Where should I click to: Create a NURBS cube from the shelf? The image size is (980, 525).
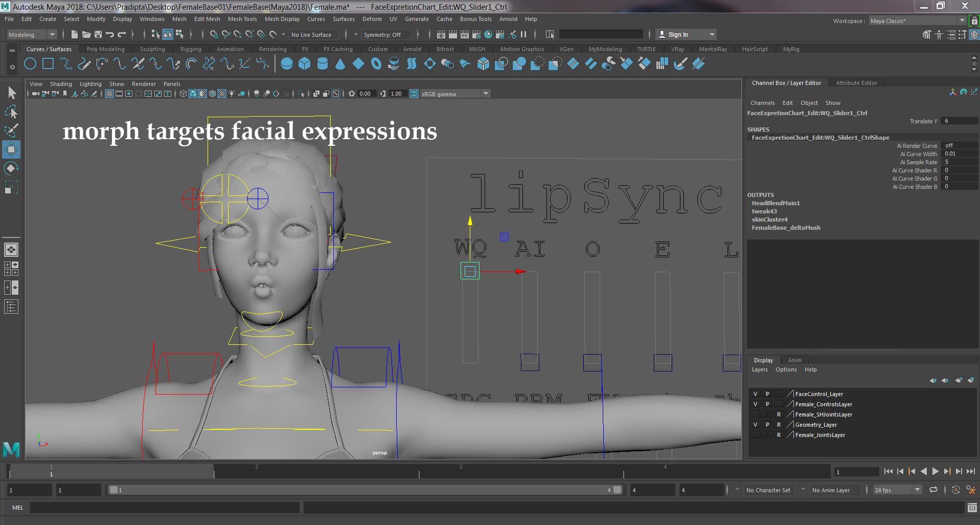coord(305,64)
